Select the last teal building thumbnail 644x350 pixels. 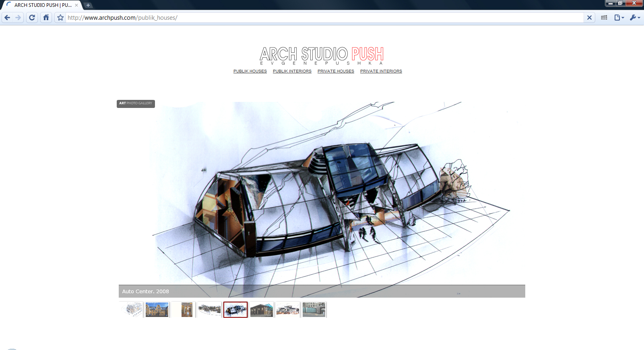(x=314, y=310)
